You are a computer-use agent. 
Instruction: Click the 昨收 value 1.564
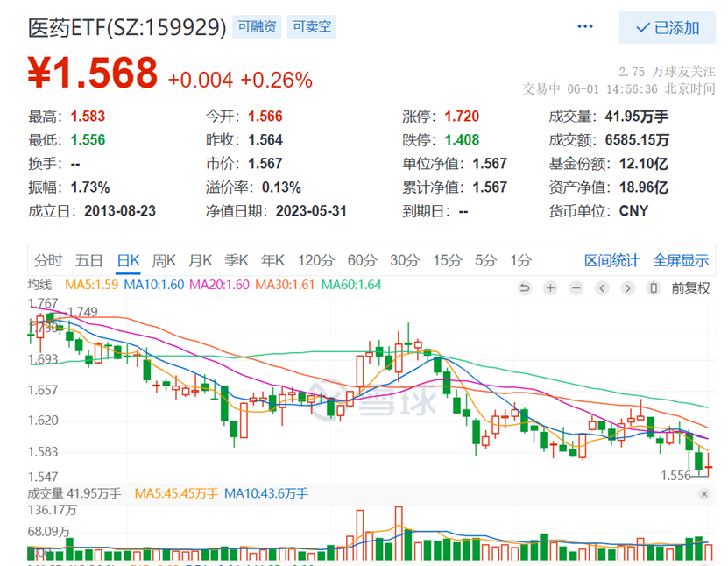point(265,140)
